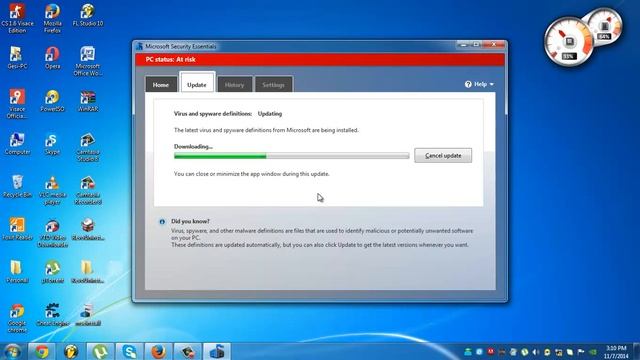Select VLC media player desktop icon
Viewport: 640px width, 360px height.
tap(52, 190)
